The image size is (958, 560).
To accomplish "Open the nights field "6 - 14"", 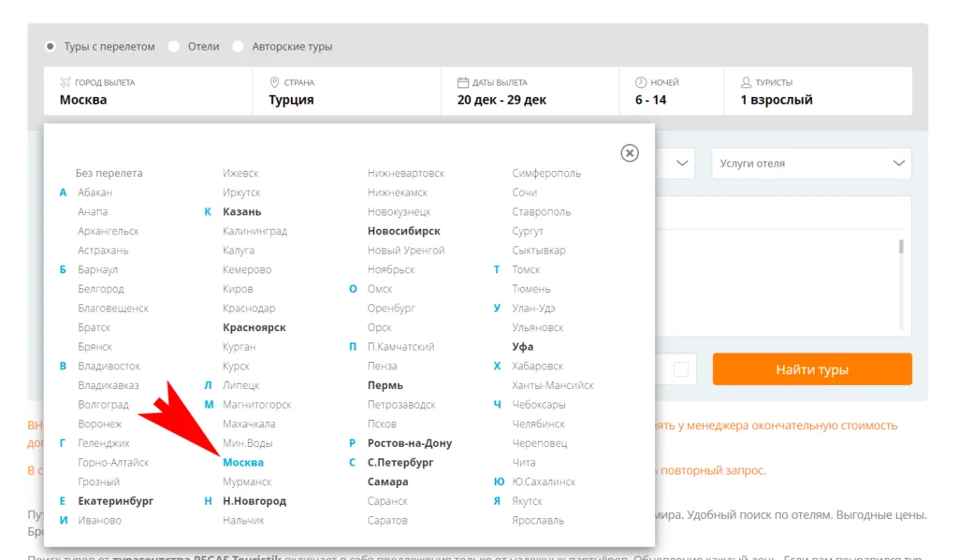I will click(x=672, y=91).
